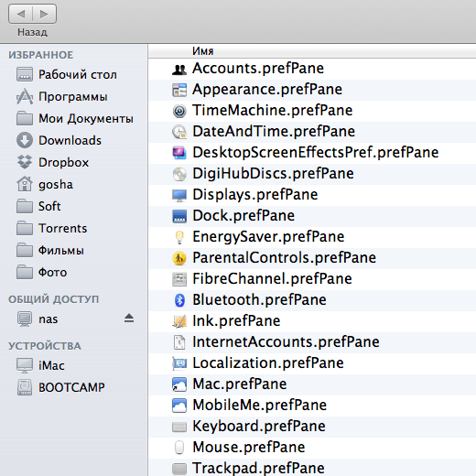The width and height of the screenshot is (476, 476).
Task: Click the EnergySaver.prefPane light bulb icon
Action: click(x=179, y=237)
